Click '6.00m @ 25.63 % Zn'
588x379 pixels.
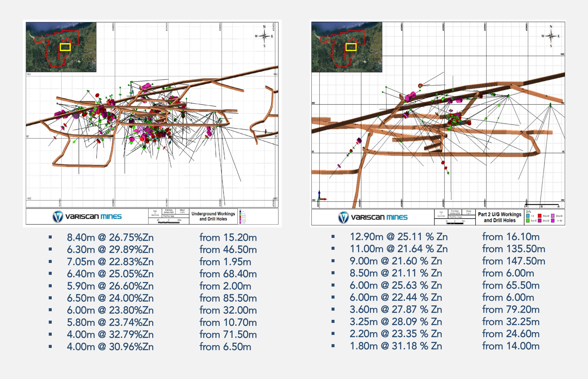[x=396, y=285]
